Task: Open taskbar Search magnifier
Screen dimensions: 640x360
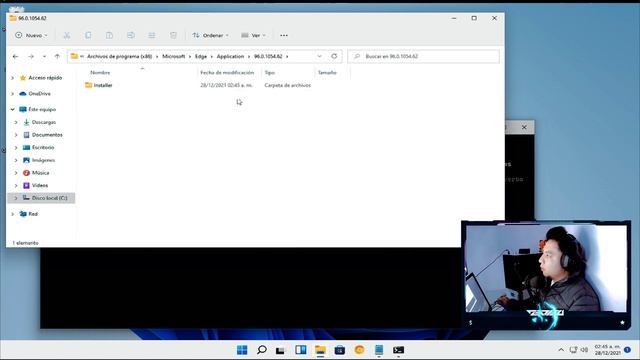Action: point(262,350)
